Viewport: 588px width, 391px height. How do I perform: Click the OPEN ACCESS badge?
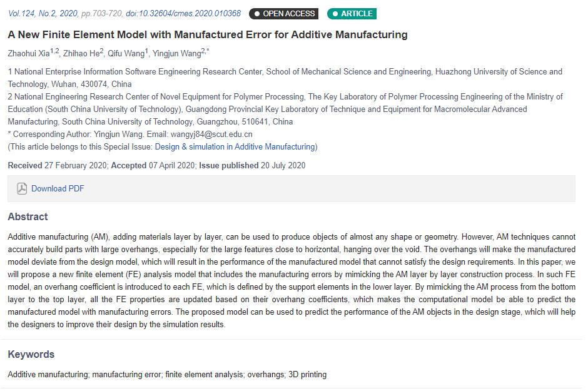[x=284, y=14]
